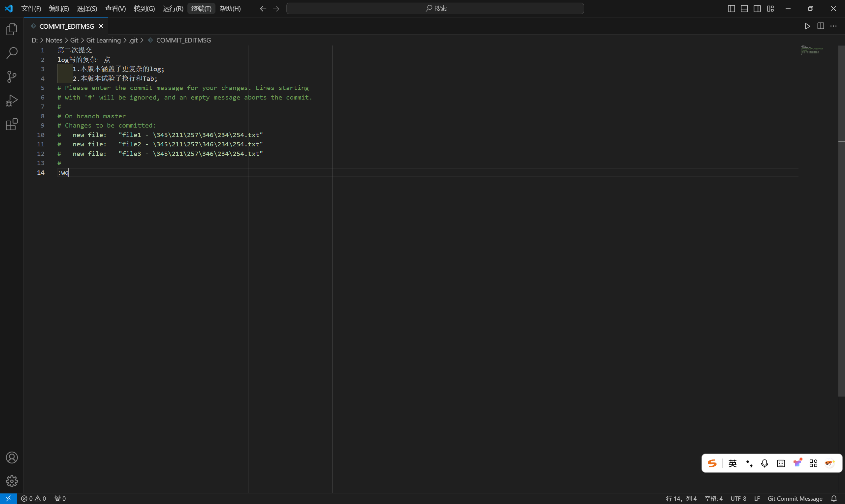Click the 搜索 command center field
The image size is (845, 504).
tap(435, 9)
